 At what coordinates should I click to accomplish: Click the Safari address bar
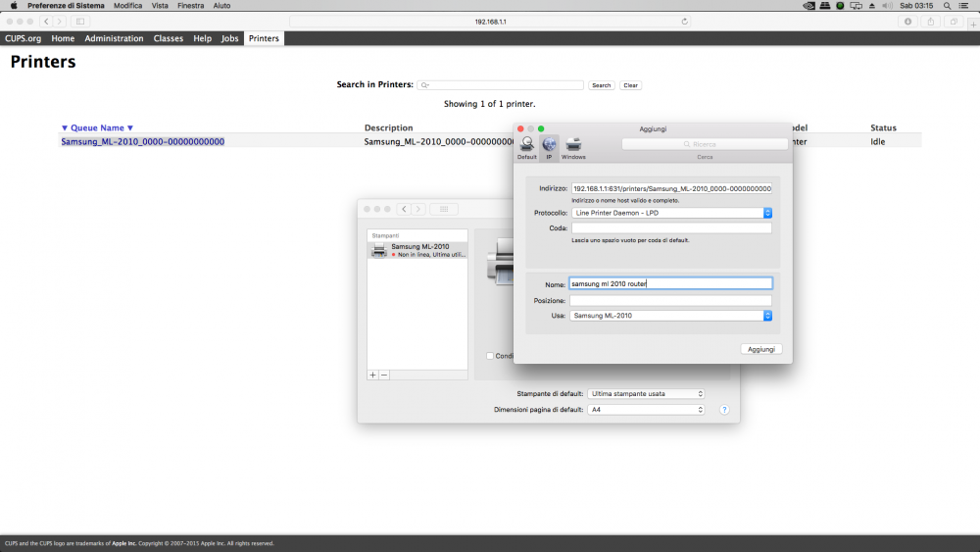(490, 22)
